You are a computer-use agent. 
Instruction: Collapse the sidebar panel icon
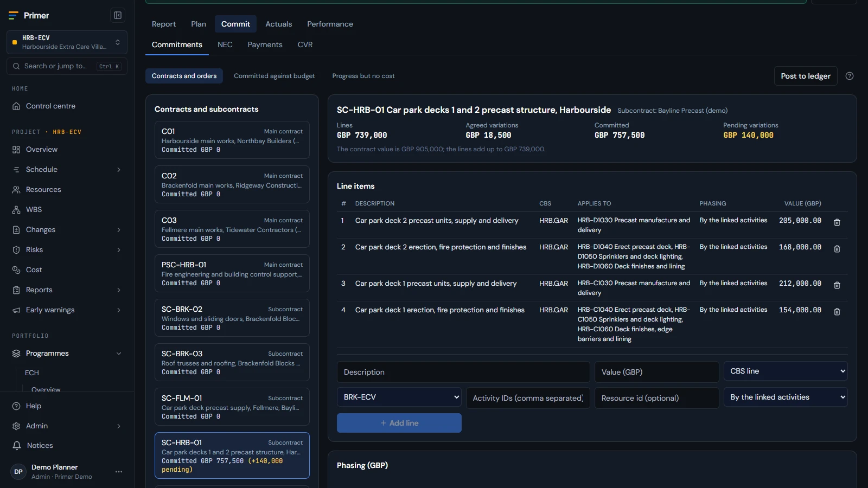pos(117,15)
